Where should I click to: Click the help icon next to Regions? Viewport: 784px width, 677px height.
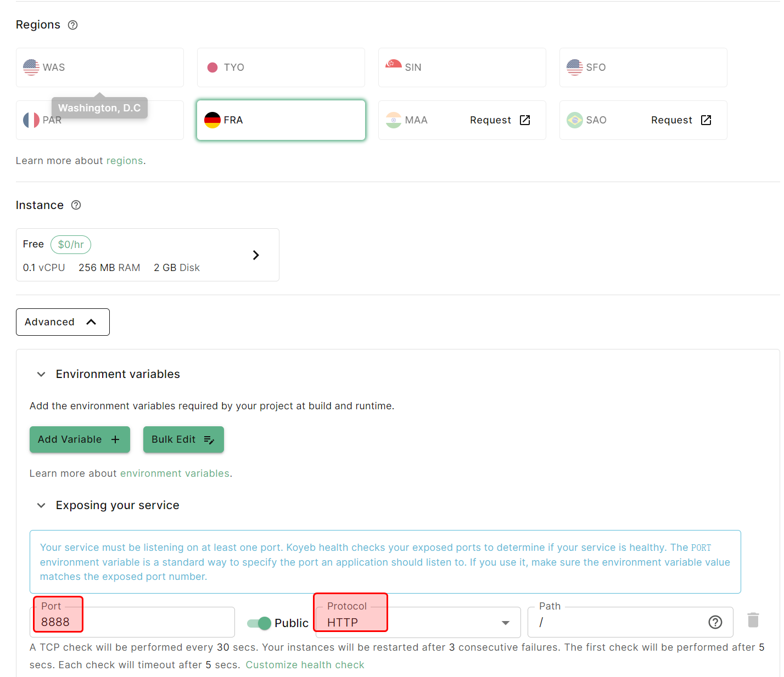click(72, 25)
